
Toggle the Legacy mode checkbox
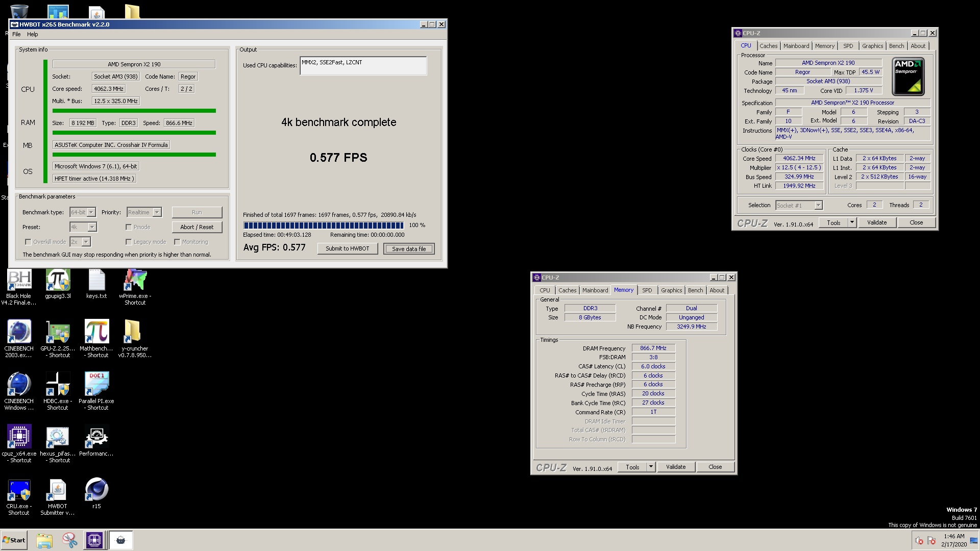click(x=129, y=242)
